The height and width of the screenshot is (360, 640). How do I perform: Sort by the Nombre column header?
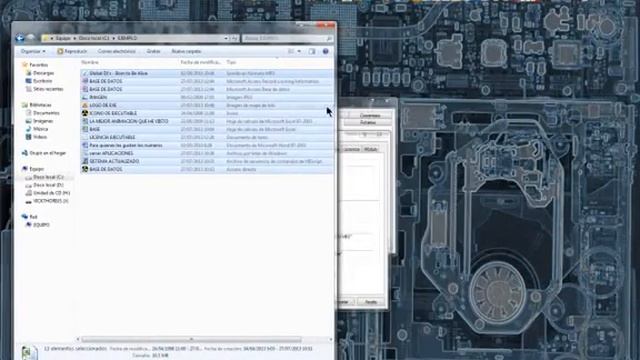90,62
